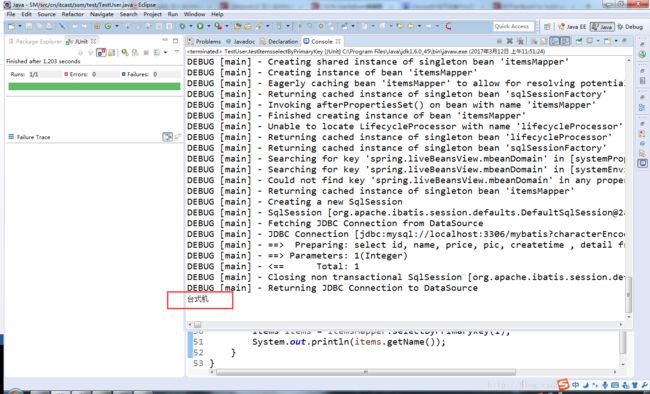650x394 pixels.
Task: Open the Open Console dropdown arrow
Action: [616, 41]
